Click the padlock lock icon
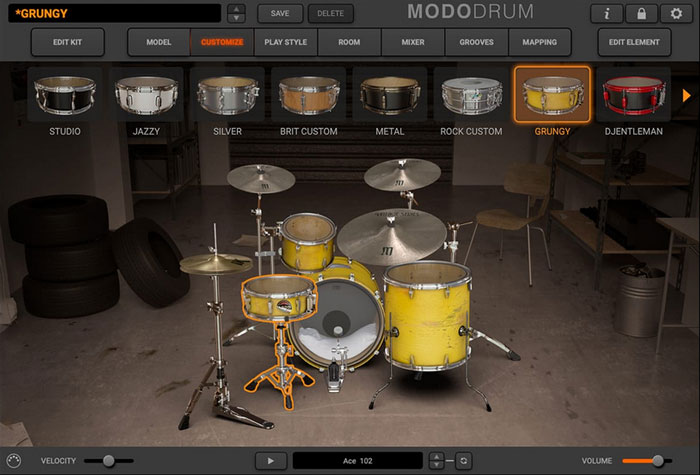700x475 pixels. (x=641, y=13)
